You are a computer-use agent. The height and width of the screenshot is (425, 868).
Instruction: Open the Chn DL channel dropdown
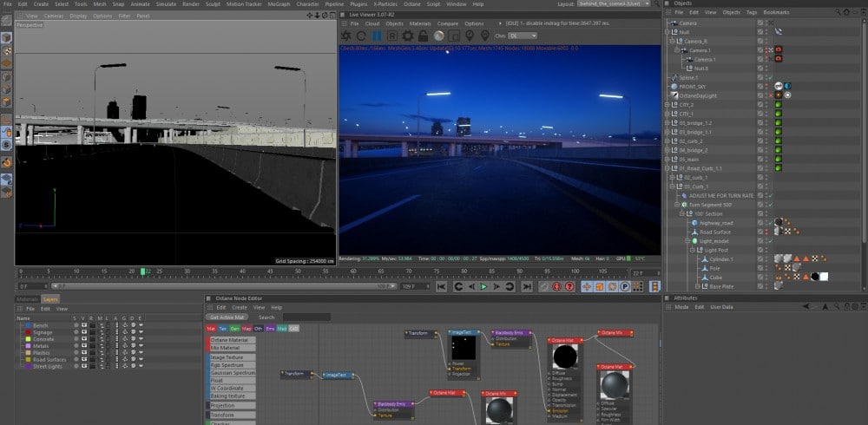pyautogui.click(x=523, y=36)
